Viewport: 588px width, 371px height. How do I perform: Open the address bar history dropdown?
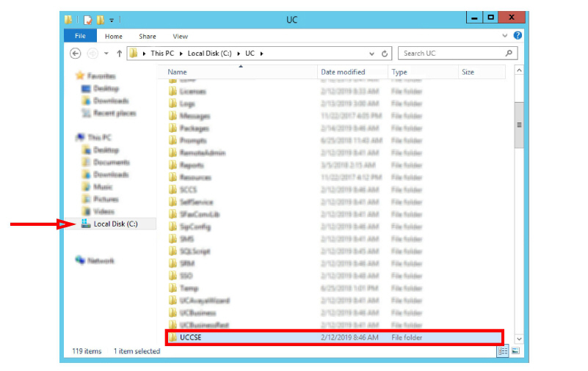[371, 54]
